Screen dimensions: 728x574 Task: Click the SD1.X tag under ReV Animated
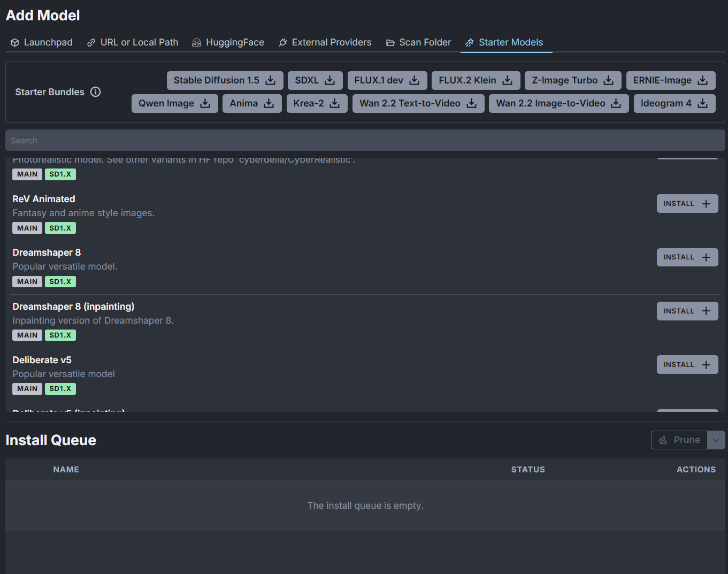click(60, 228)
